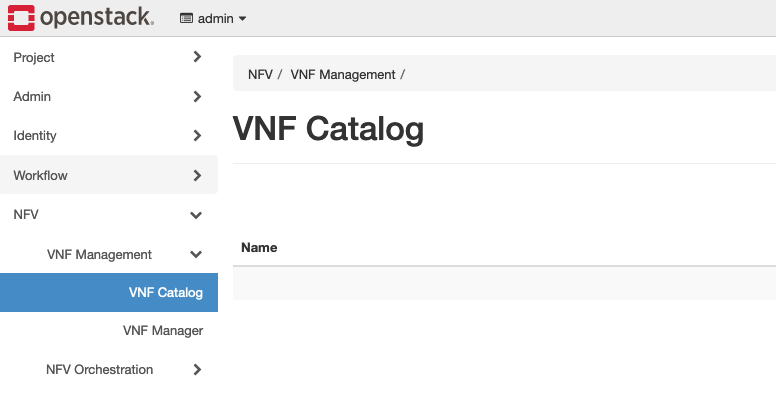Select the Workflow sidebar label
The image size is (776, 413).
coord(40,176)
